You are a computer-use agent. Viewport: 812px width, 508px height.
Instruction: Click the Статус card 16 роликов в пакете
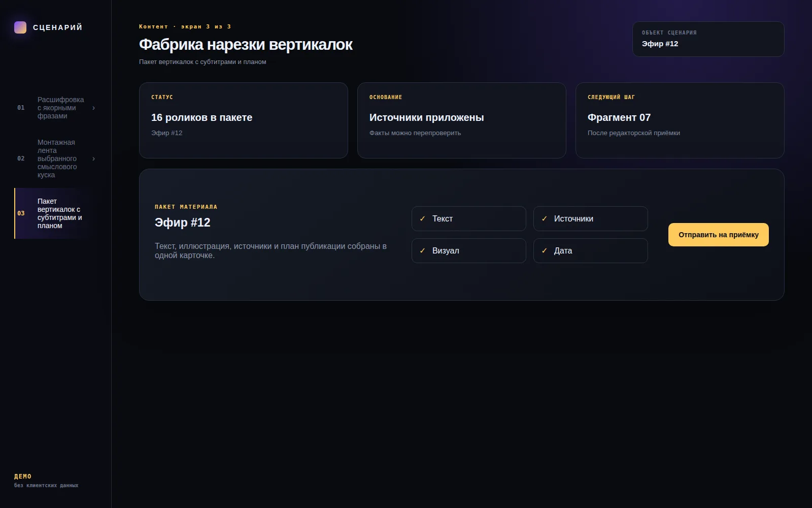click(x=244, y=120)
